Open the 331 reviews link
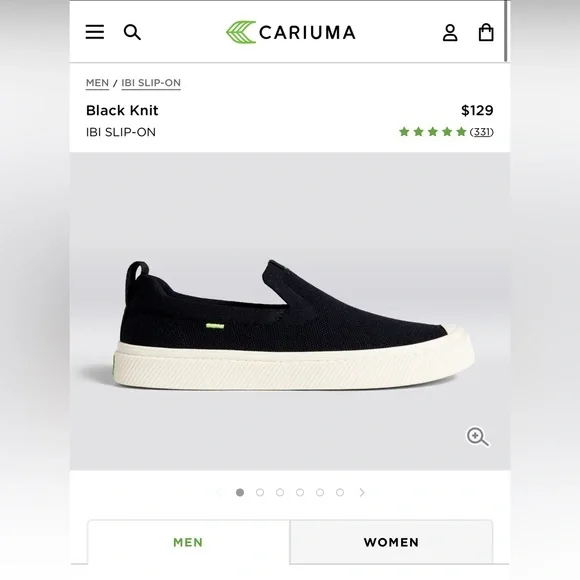The height and width of the screenshot is (580, 580). [x=482, y=132]
